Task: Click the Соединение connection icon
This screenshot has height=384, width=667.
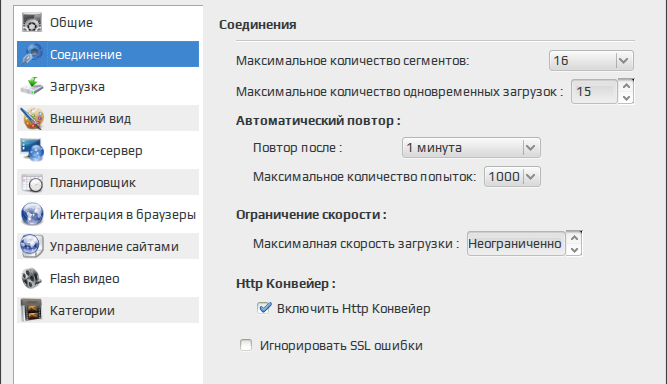Action: tap(32, 54)
